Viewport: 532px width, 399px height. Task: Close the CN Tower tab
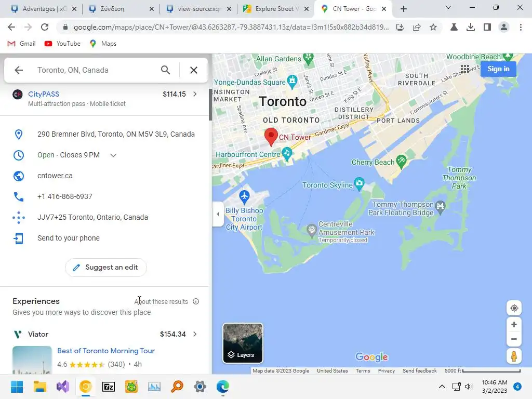pyautogui.click(x=384, y=9)
